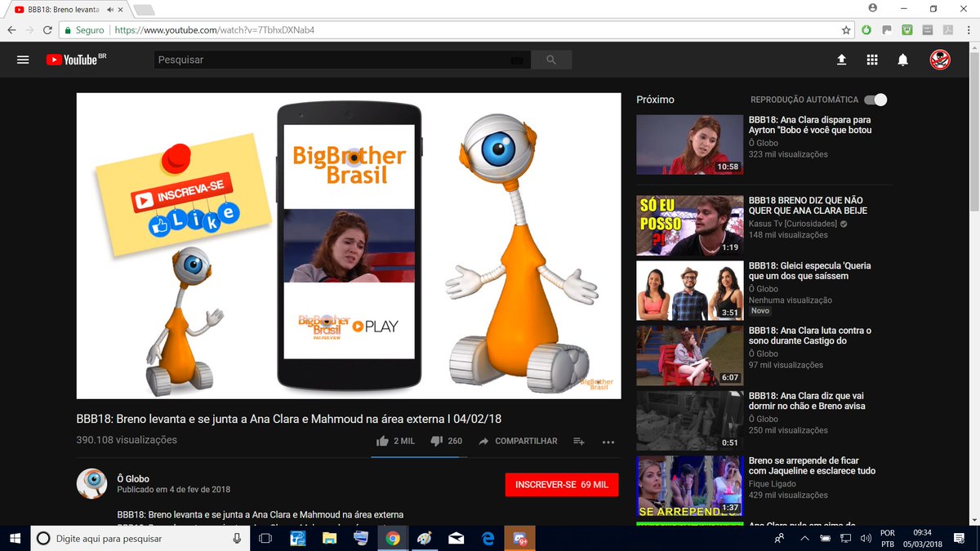Viewport: 980px width, 551px height.
Task: Open File Explorer from taskbar
Action: (x=329, y=539)
